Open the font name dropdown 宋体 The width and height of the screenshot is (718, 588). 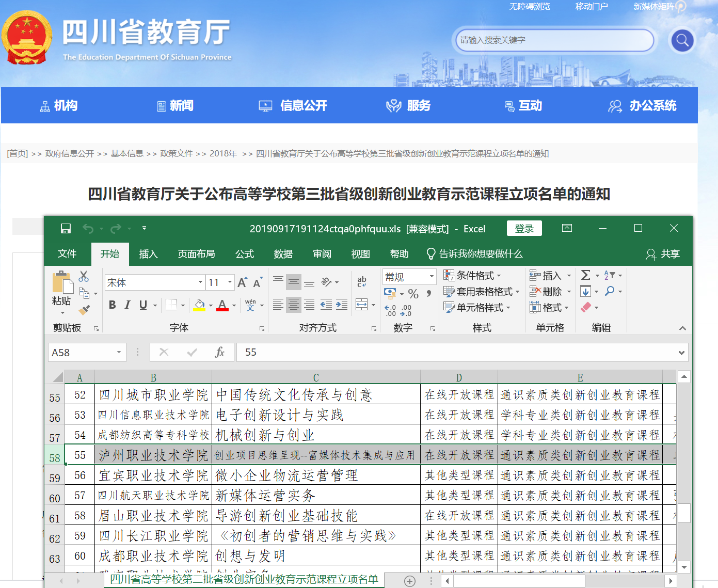(x=200, y=282)
